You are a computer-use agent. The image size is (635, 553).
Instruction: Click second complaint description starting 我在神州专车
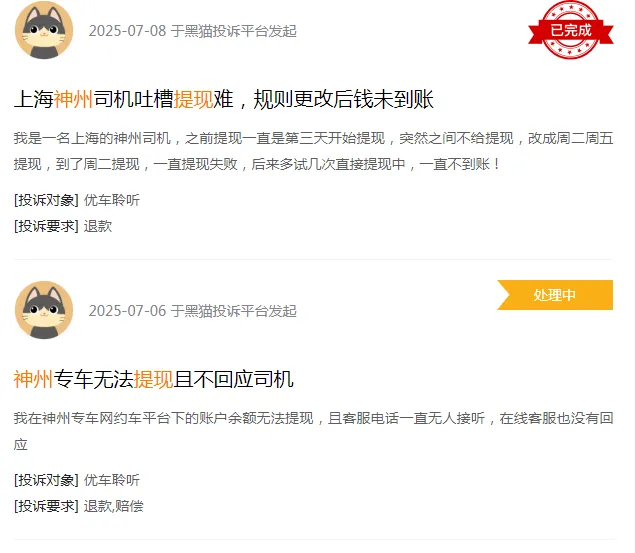click(x=313, y=431)
